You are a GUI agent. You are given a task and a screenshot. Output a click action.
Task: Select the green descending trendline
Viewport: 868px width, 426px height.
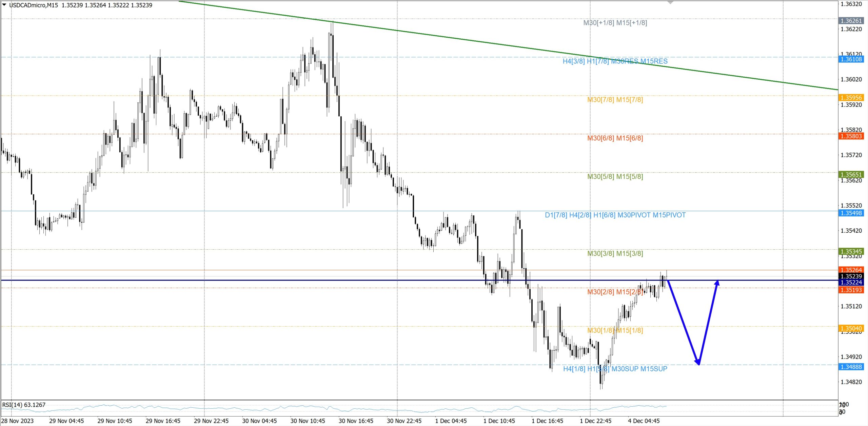475,41
